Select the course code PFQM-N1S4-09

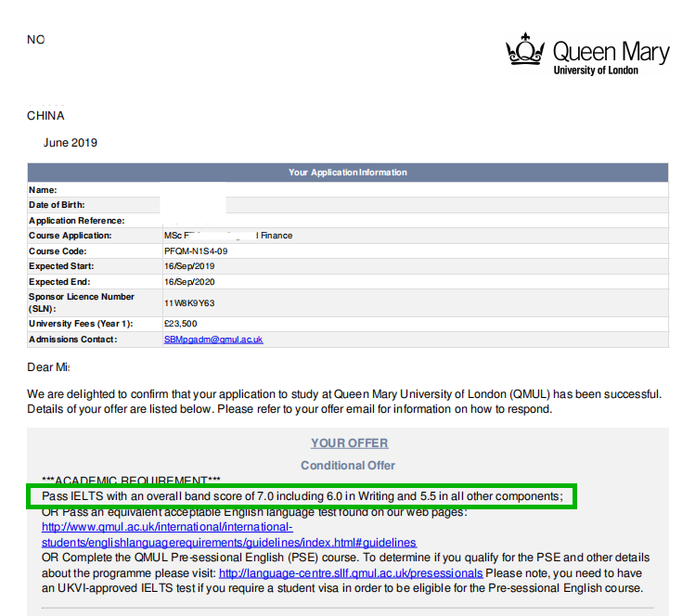196,251
